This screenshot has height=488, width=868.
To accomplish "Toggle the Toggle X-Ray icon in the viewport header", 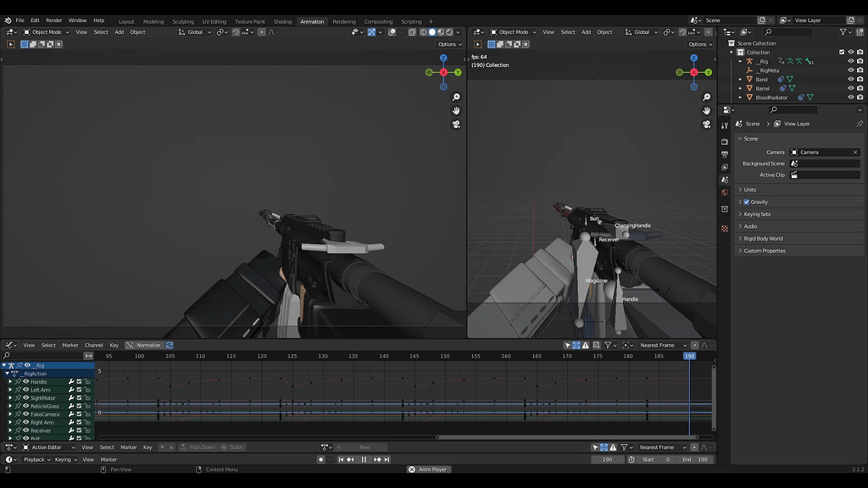I will point(412,31).
